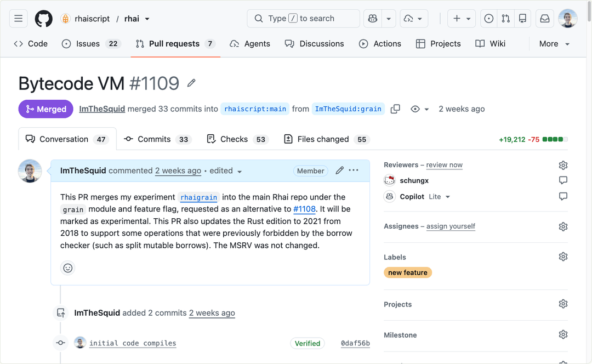View Copilot review comment icon

pyautogui.click(x=563, y=196)
